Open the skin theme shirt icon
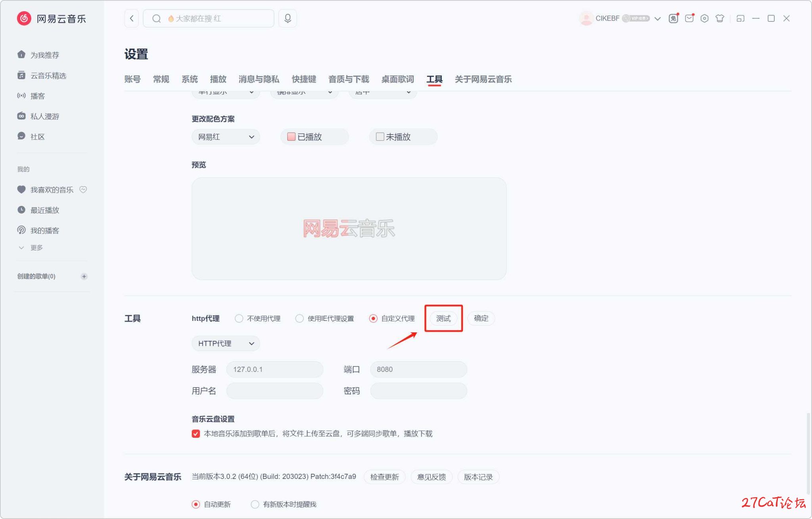 (720, 18)
